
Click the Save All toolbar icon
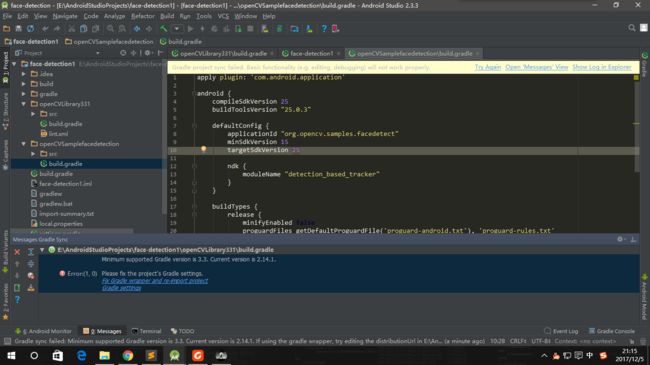pos(18,29)
